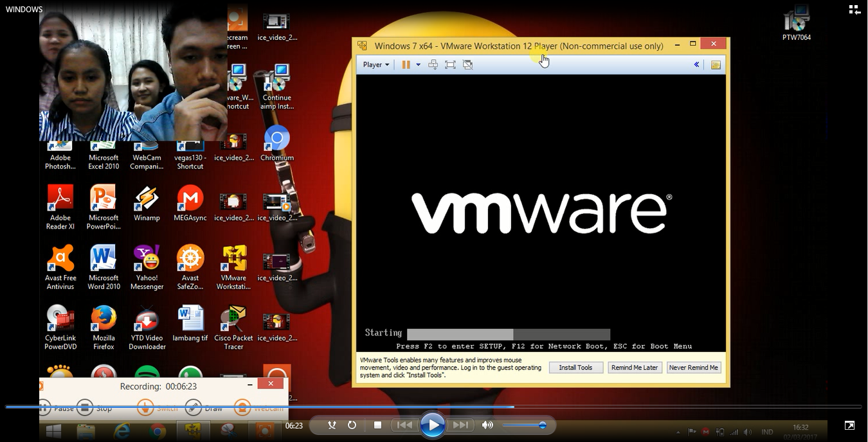Screen dimensions: 868x442
Task: Expand the power options arrow beside pause
Action: click(x=418, y=65)
